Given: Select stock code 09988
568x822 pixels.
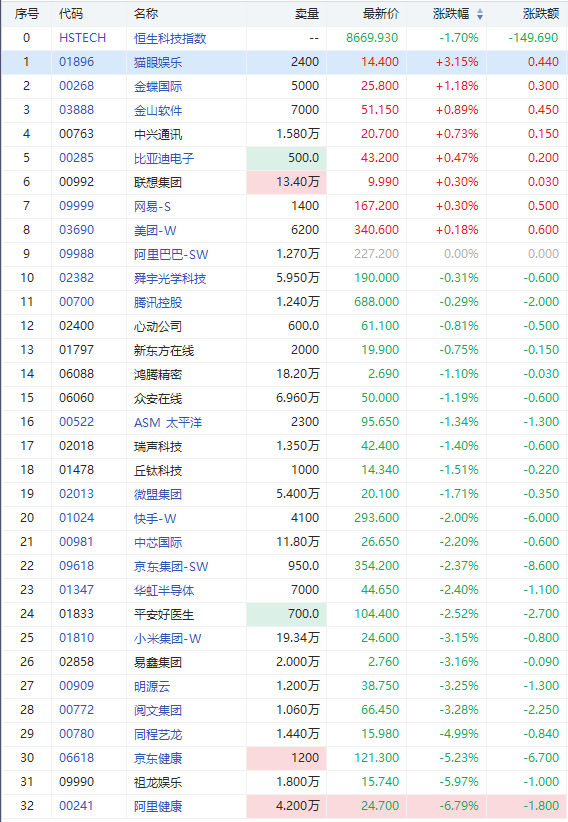Looking at the screenshot, I should [77, 254].
